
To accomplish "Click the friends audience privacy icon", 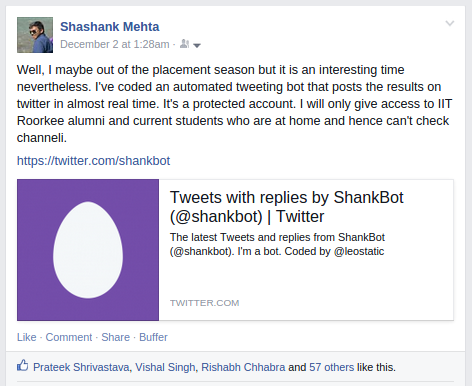I will click(184, 44).
